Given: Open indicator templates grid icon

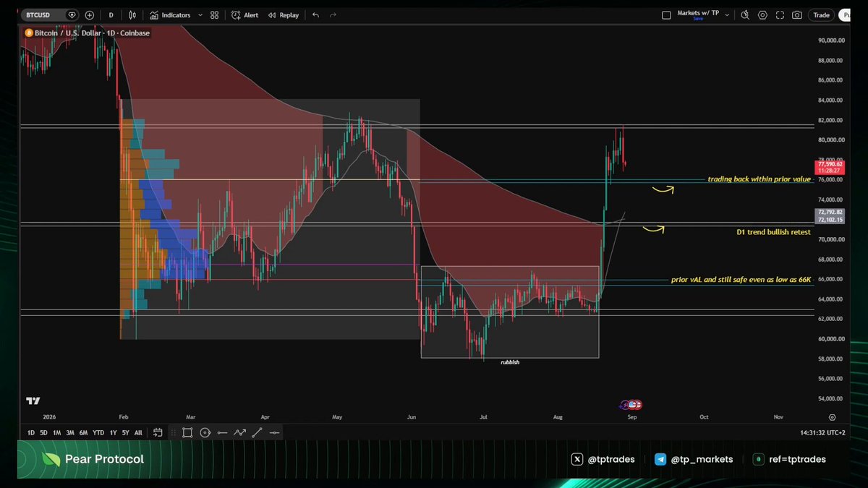Looking at the screenshot, I should (x=215, y=14).
